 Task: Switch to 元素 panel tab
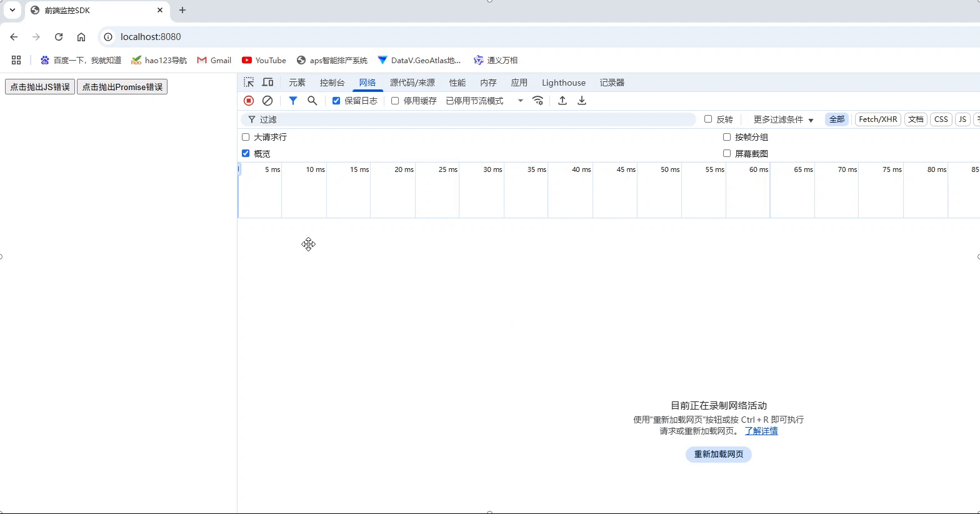click(297, 83)
